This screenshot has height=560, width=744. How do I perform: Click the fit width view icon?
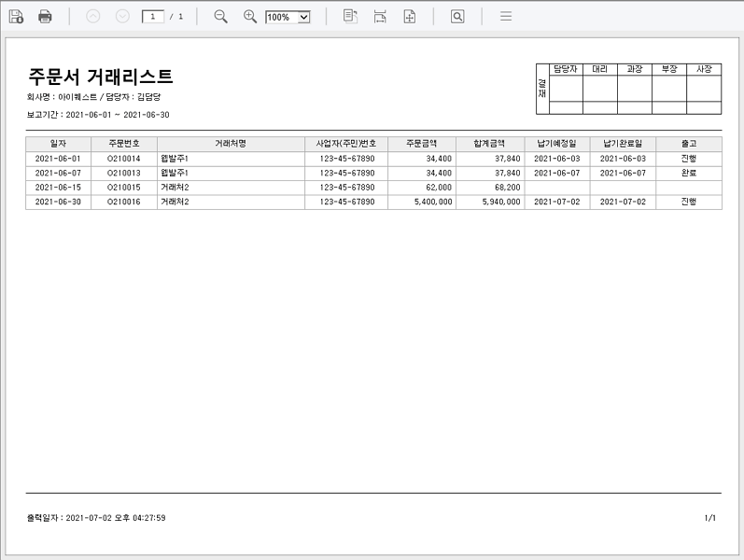pos(380,17)
